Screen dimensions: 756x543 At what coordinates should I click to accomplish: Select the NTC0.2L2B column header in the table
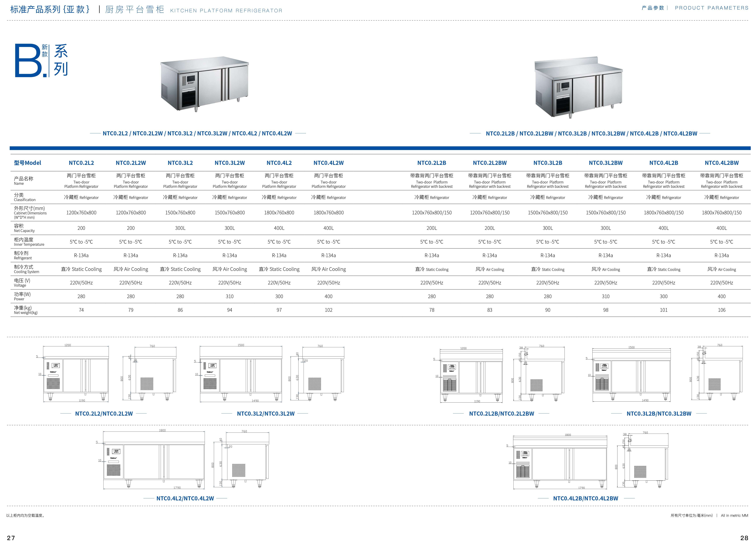click(432, 163)
